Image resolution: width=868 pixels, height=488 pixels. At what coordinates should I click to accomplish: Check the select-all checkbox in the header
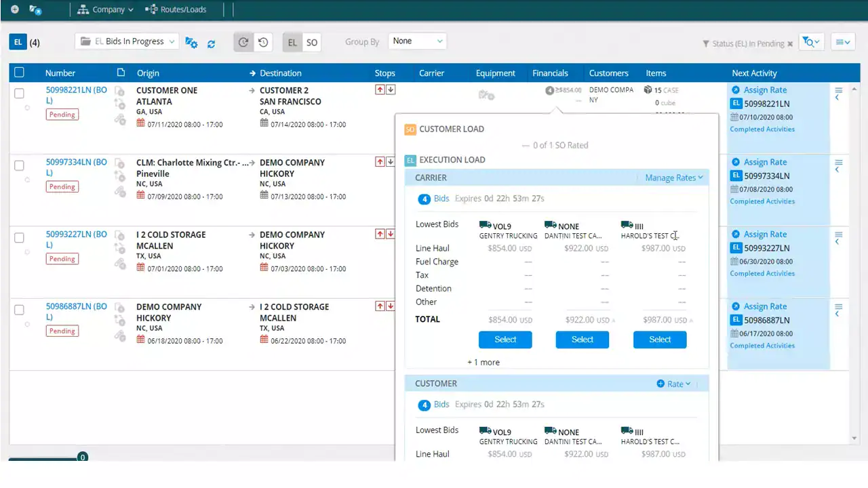click(x=19, y=73)
